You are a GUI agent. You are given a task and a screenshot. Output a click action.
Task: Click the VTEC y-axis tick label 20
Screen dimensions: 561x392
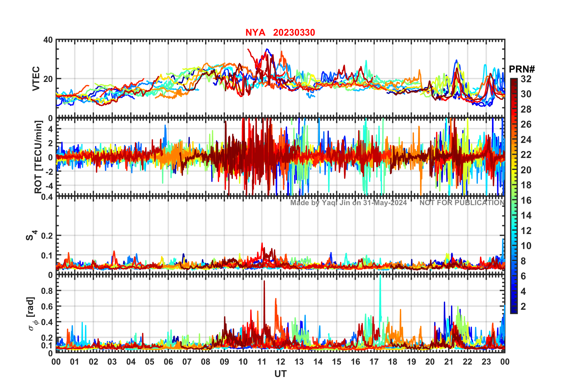coord(48,79)
